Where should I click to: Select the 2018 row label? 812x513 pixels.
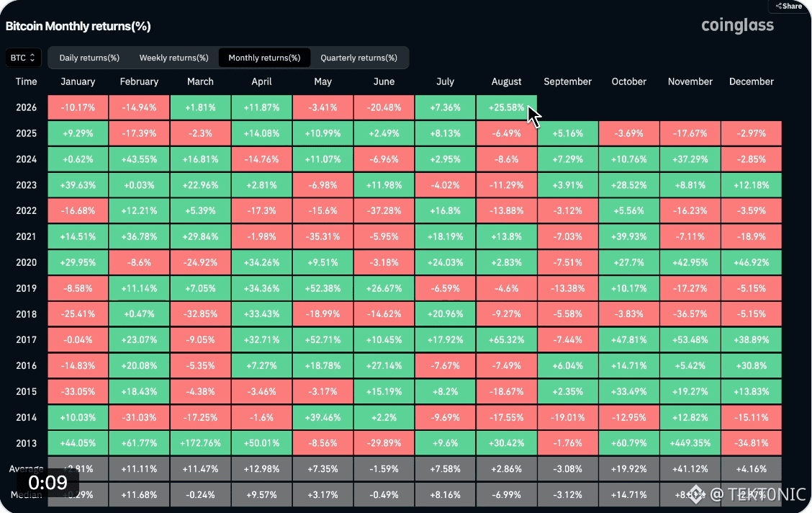(26, 314)
